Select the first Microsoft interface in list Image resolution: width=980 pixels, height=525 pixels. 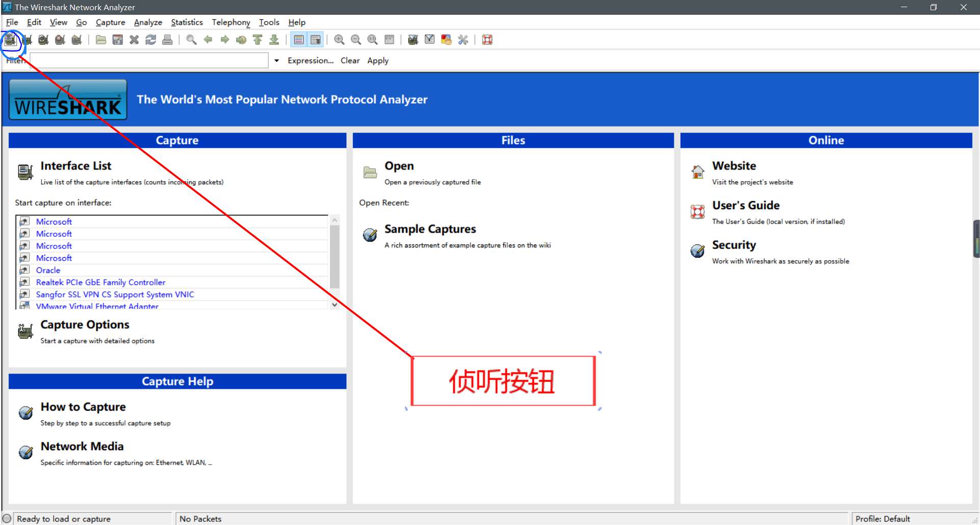pyautogui.click(x=54, y=222)
